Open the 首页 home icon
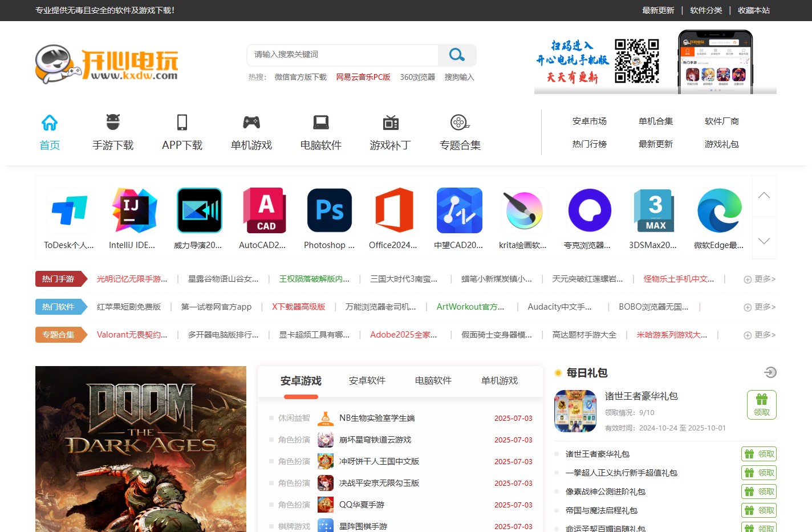 50,122
